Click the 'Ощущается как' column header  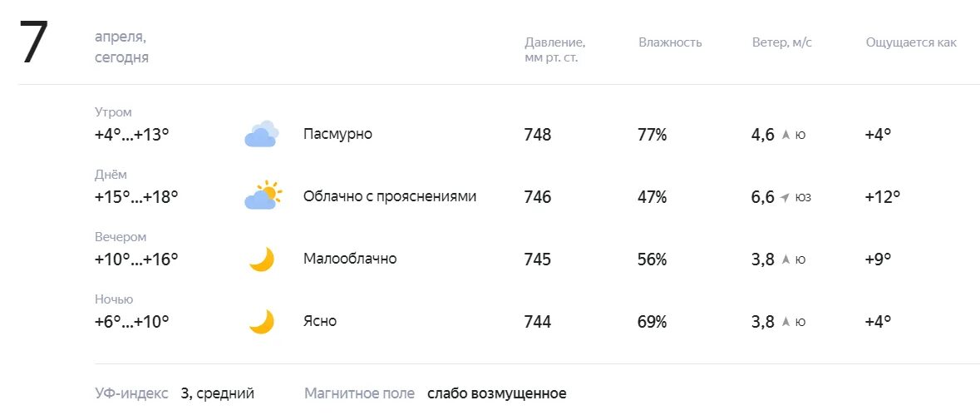tap(911, 42)
